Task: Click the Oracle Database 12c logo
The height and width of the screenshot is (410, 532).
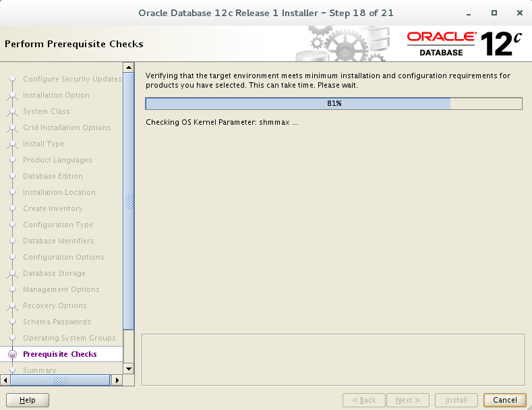Action: (x=464, y=44)
